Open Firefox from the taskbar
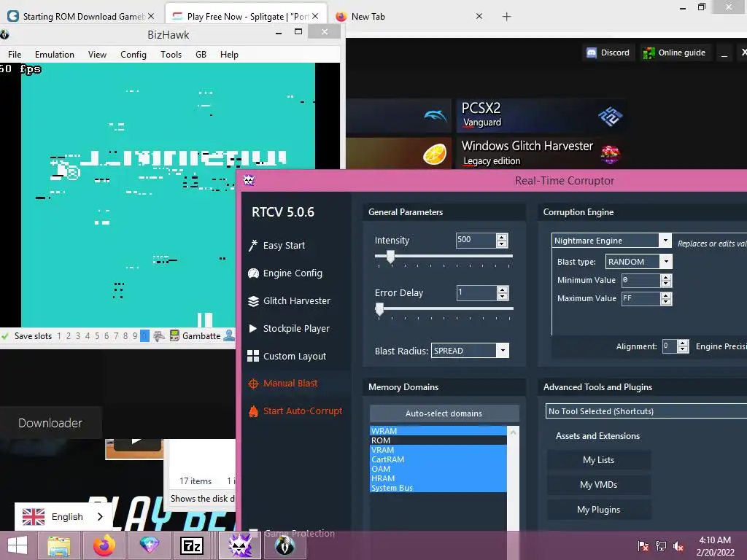 [x=104, y=545]
